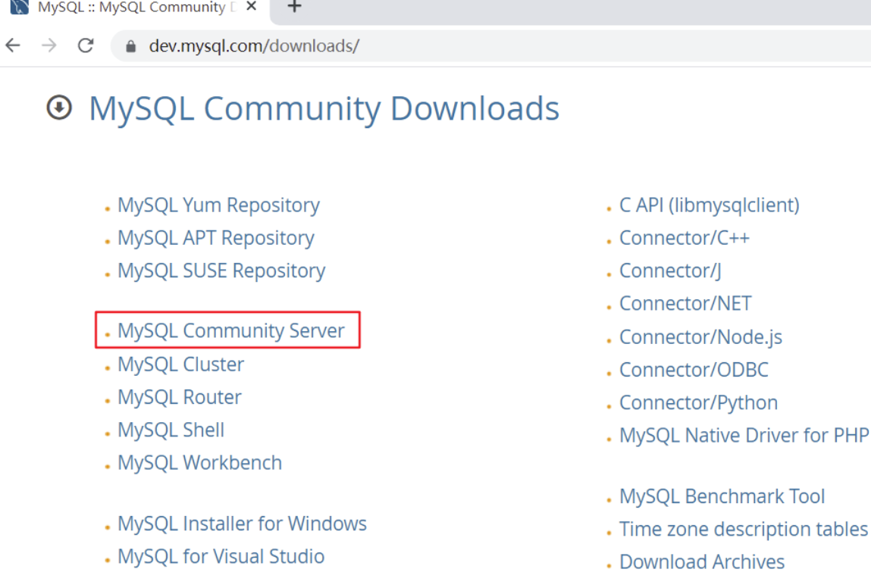
Task: Open Connector/ODBC link
Action: tap(694, 370)
